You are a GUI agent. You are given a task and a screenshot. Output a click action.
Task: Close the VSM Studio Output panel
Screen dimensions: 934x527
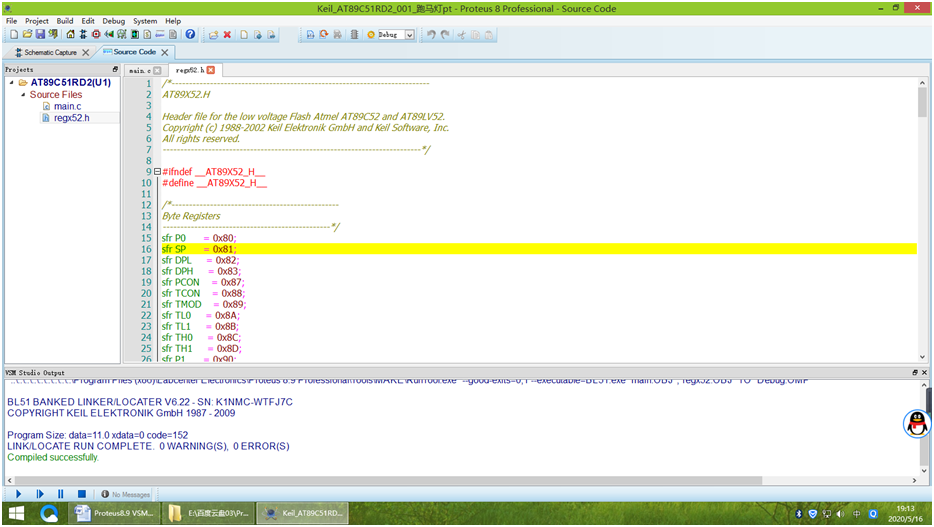(x=924, y=373)
